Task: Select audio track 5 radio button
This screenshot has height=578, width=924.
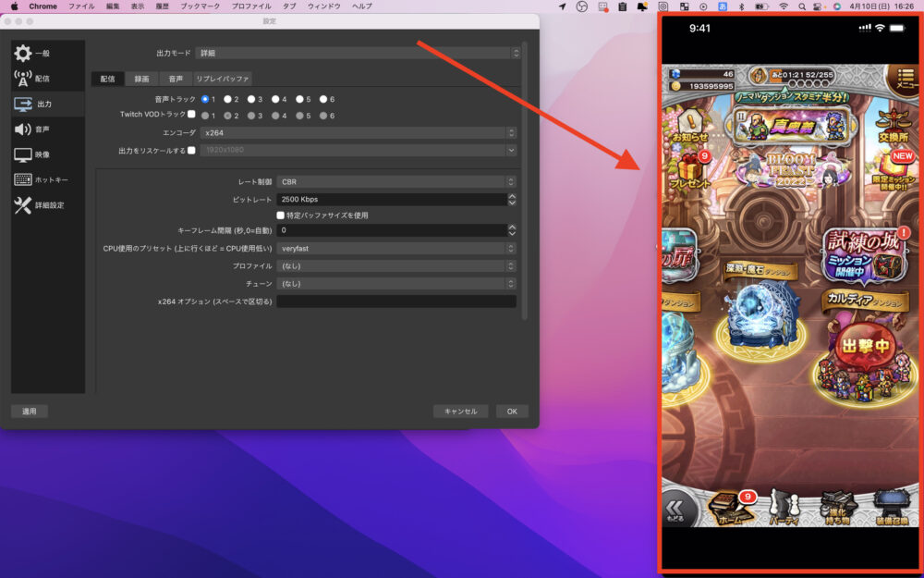Action: tap(299, 99)
